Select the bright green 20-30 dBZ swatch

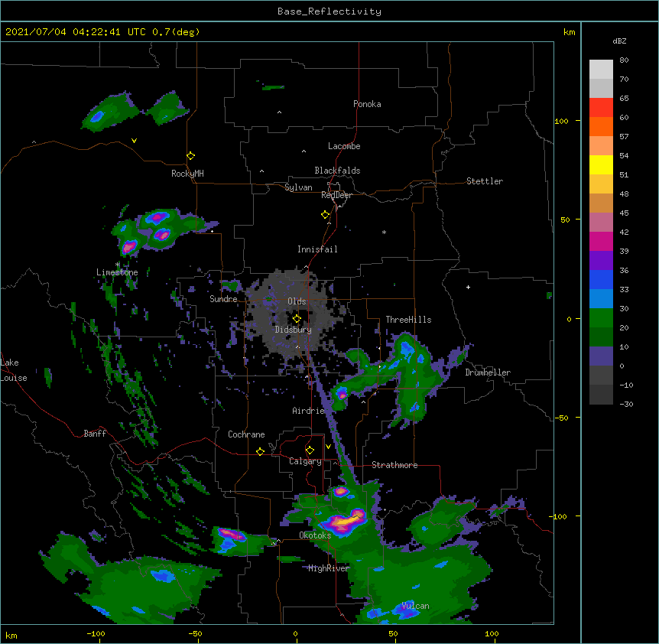tap(601, 318)
